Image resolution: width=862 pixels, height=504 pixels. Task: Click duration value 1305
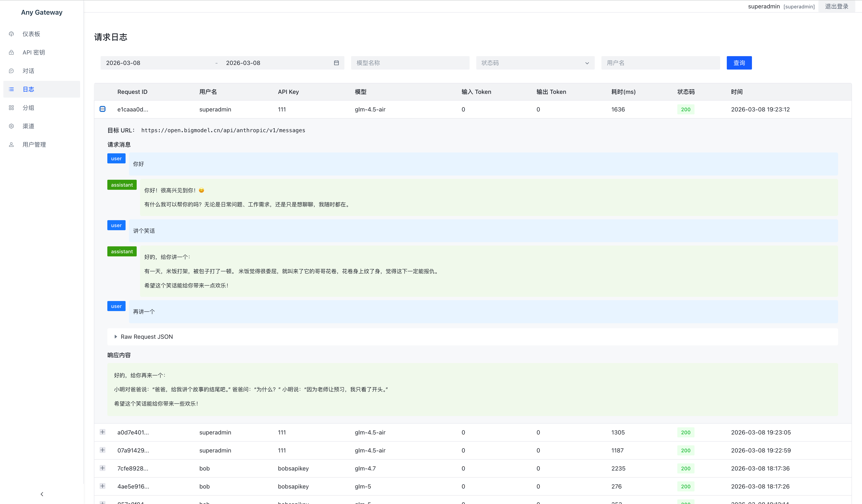pyautogui.click(x=618, y=432)
